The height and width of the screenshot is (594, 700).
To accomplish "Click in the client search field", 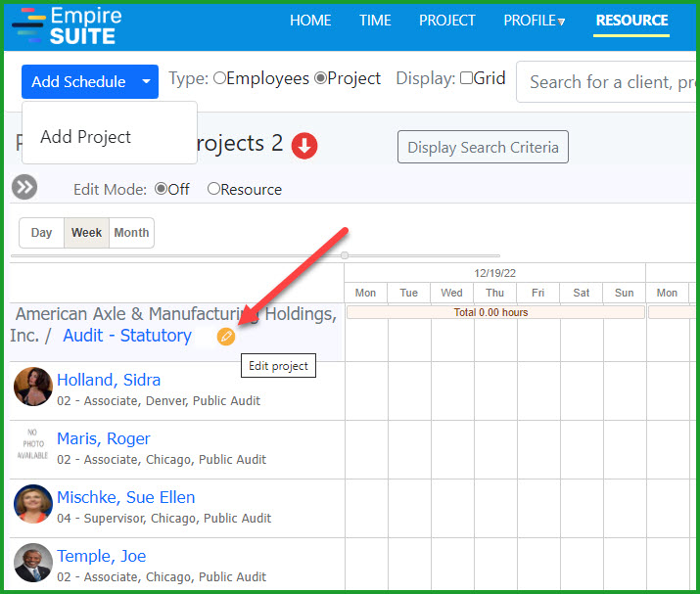I will pos(608,82).
